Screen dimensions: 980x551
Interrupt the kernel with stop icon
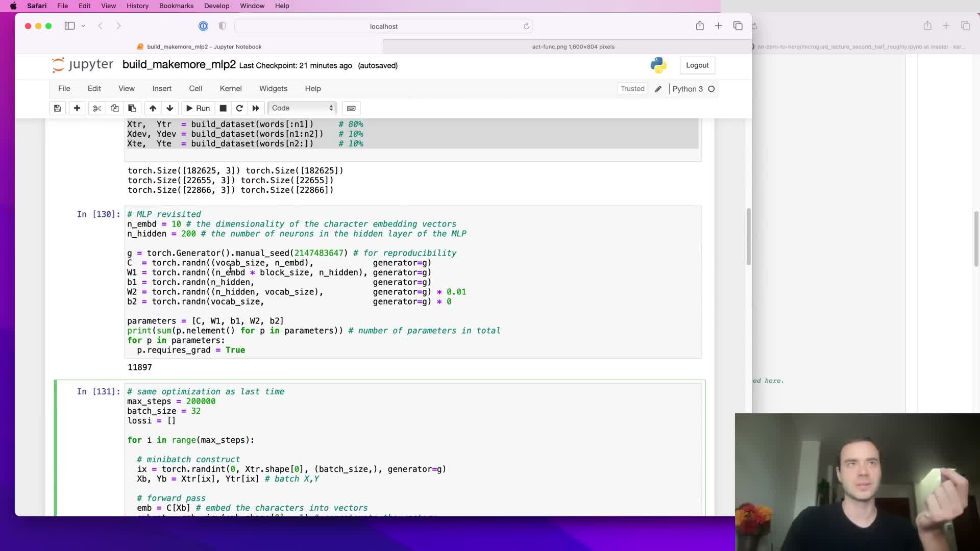click(x=223, y=108)
